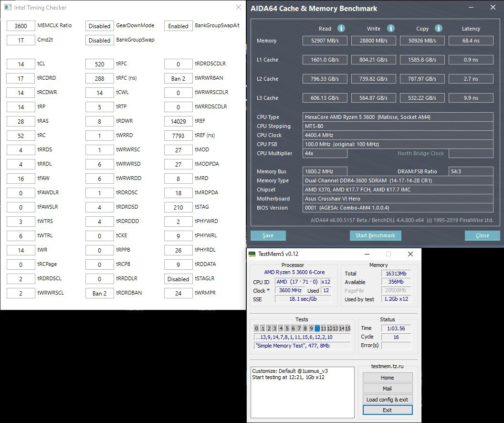Click the CPU Clock 4400.4 MHz field
Viewport: 504px width, 423px height.
point(398,135)
